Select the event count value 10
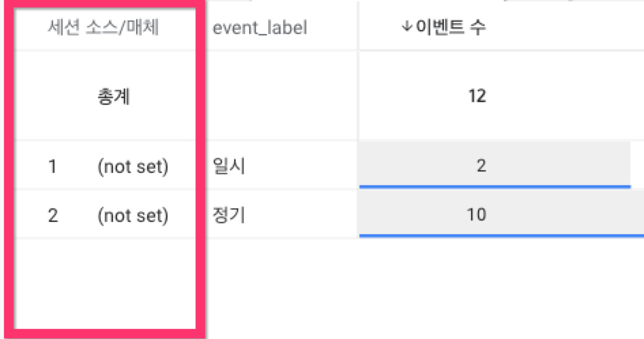The height and width of the screenshot is (339, 644). click(477, 215)
